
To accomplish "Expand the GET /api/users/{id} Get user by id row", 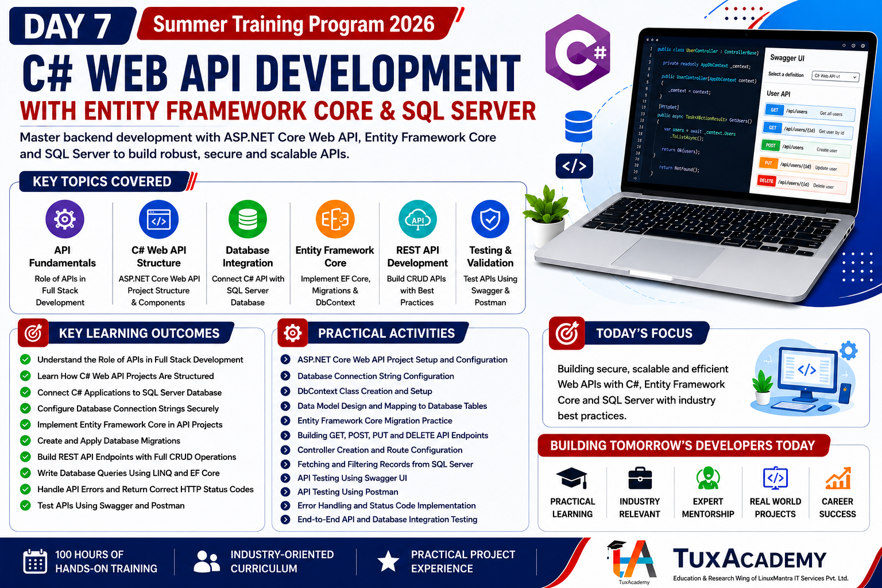I will pyautogui.click(x=807, y=130).
